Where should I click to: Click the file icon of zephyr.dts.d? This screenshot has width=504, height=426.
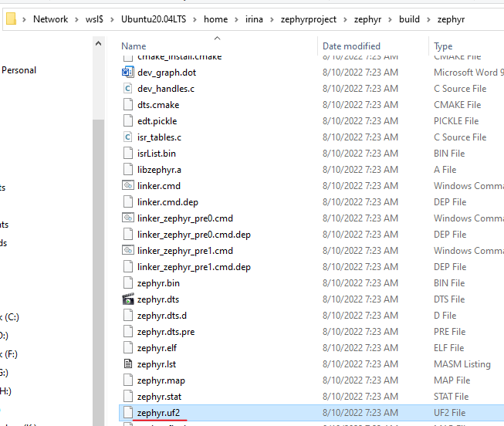tap(128, 315)
